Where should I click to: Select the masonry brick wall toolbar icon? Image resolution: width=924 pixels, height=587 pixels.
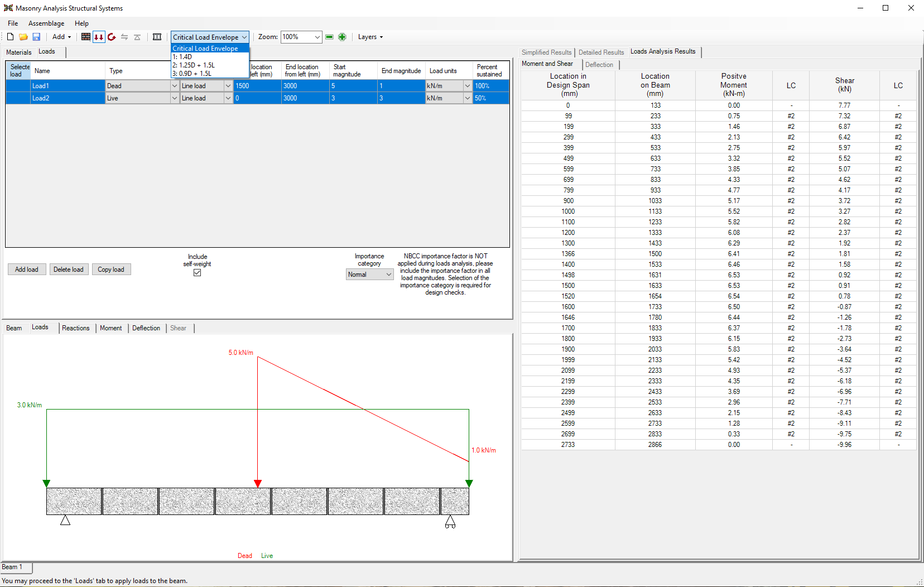click(86, 37)
